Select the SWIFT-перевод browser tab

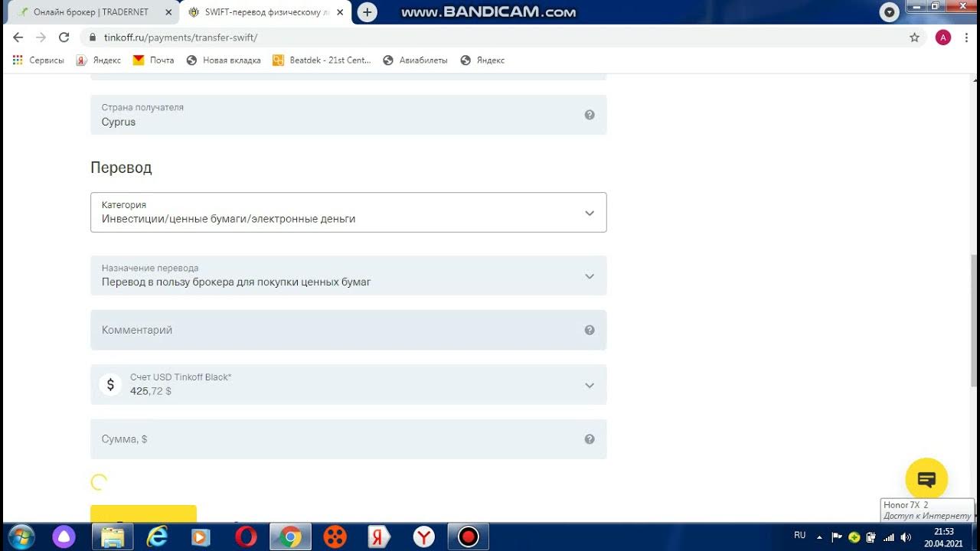(264, 12)
